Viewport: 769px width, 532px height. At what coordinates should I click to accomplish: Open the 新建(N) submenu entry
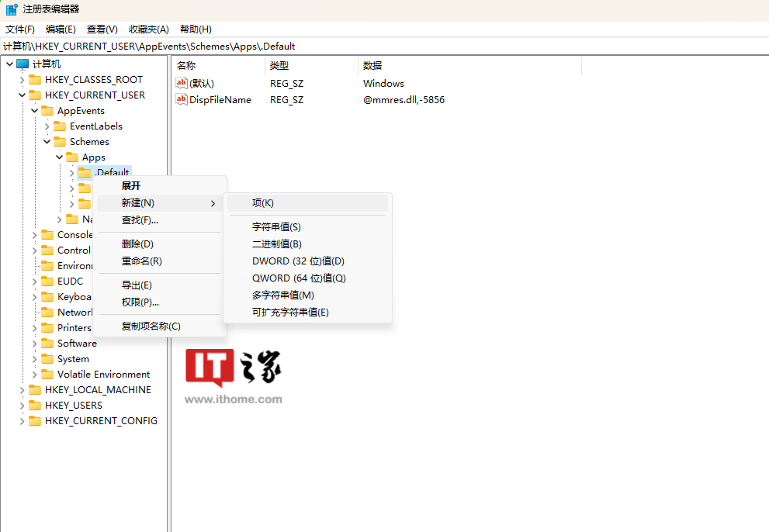pos(161,203)
